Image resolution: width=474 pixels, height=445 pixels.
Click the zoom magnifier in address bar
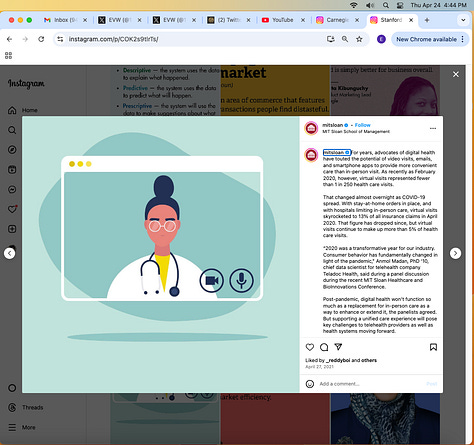[345, 39]
